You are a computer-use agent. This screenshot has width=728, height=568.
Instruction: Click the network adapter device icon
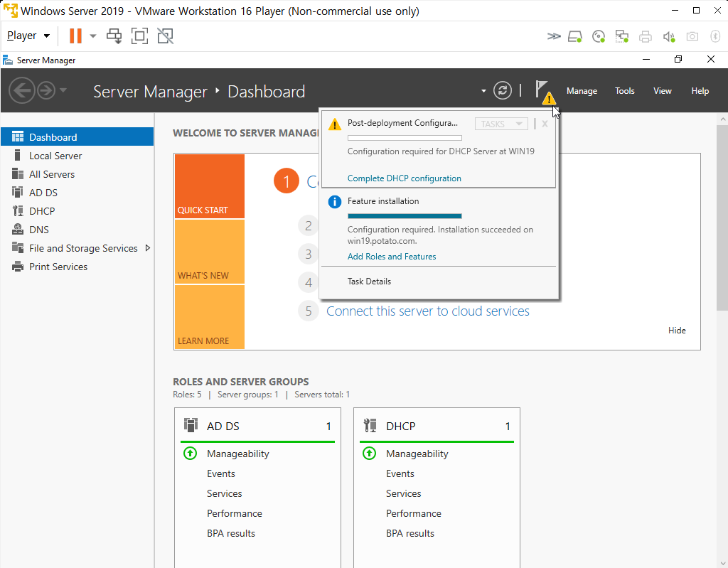621,36
